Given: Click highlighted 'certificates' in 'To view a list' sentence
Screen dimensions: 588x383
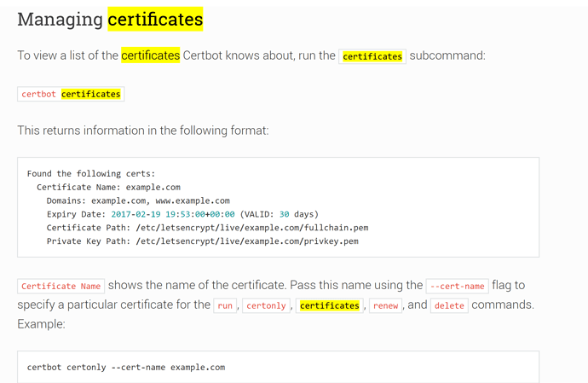Looking at the screenshot, I should pyautogui.click(x=150, y=55).
